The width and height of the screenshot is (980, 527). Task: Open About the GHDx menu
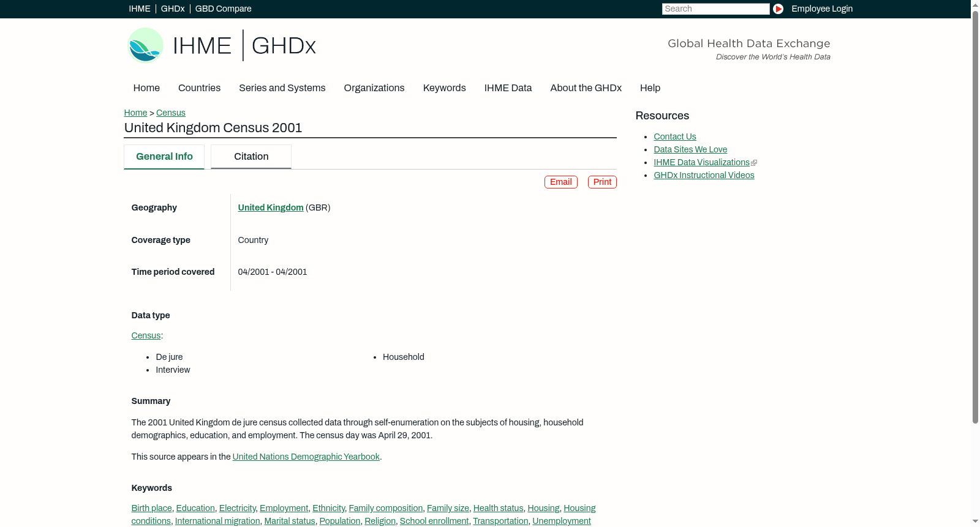586,88
